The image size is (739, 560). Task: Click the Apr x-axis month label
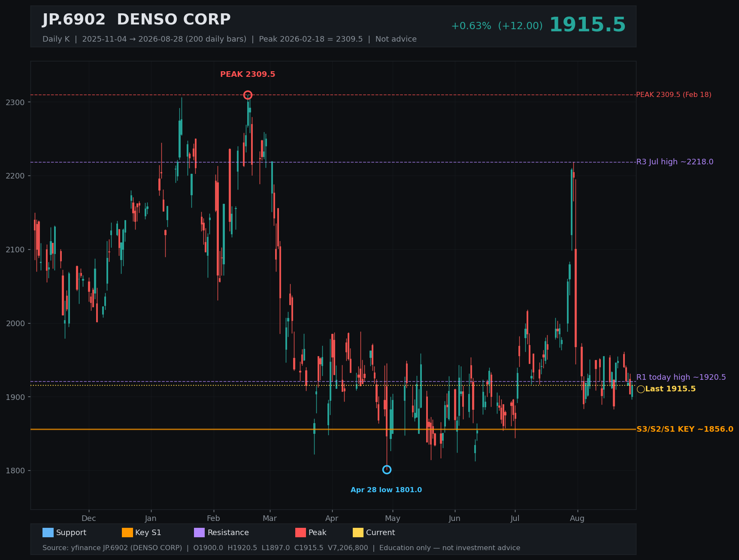(x=332, y=518)
